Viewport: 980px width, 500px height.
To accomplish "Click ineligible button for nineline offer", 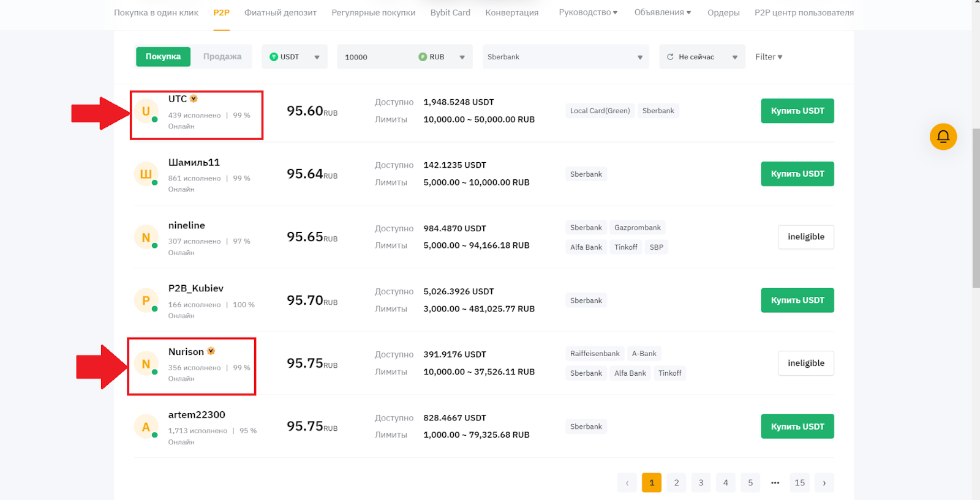I will pyautogui.click(x=806, y=237).
